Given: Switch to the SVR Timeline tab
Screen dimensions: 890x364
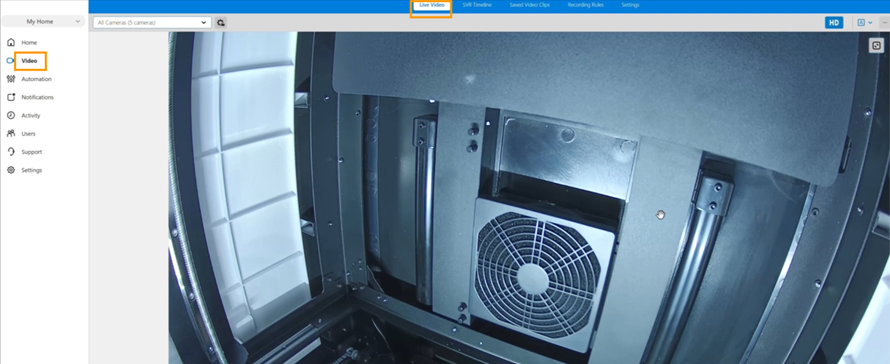Looking at the screenshot, I should tap(477, 5).
